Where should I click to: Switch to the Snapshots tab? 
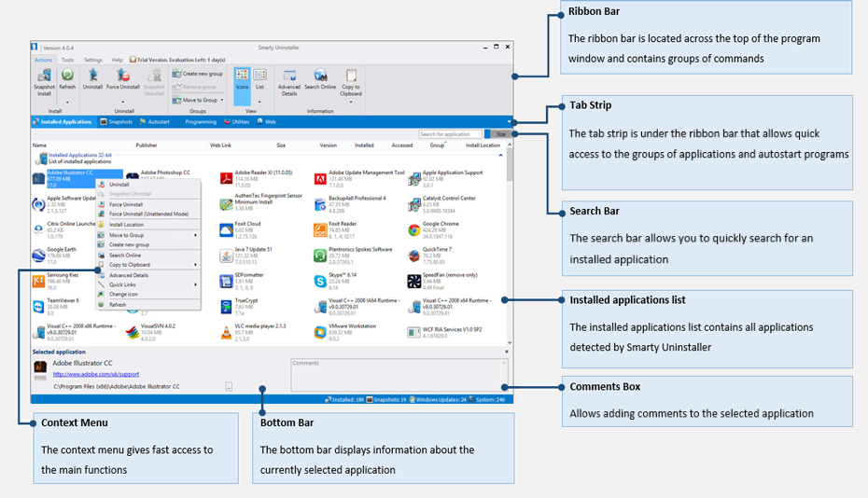118,122
